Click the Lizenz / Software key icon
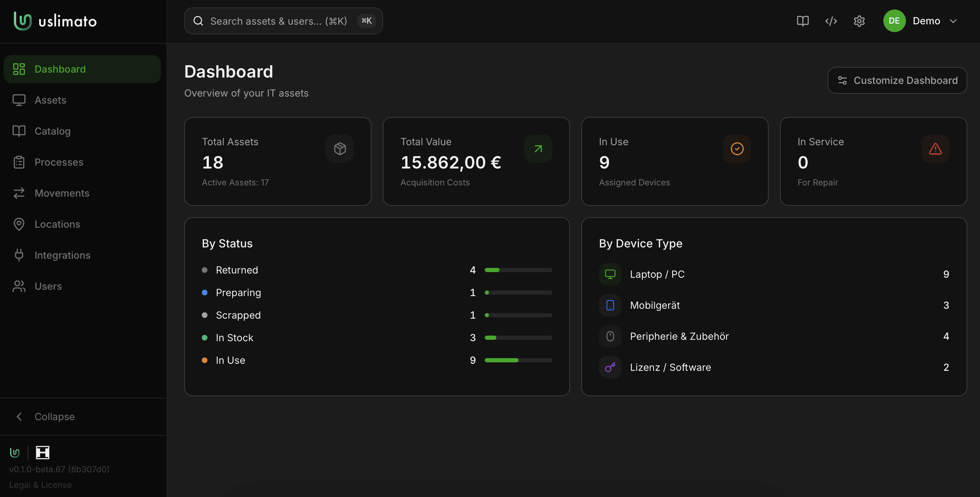The image size is (980, 497). 610,367
